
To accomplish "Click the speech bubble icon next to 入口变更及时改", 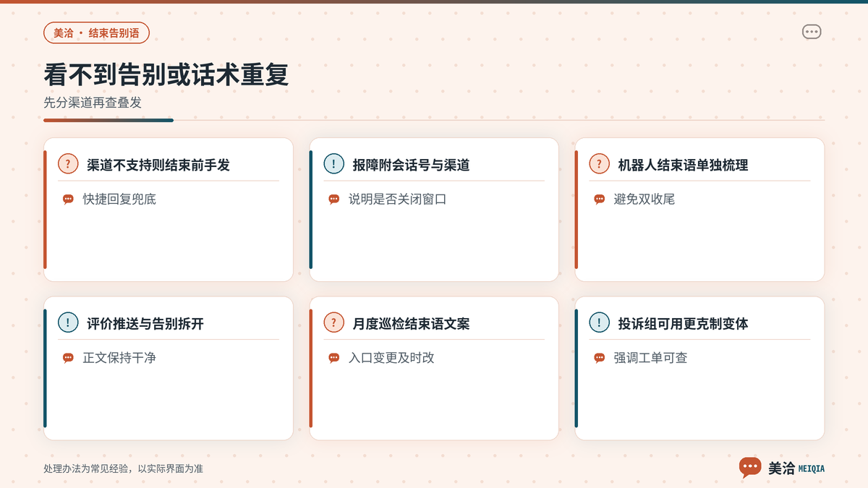I will 333,358.
